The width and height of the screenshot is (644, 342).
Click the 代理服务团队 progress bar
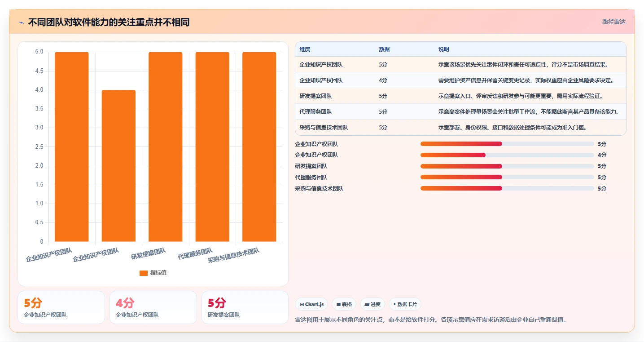pos(507,178)
